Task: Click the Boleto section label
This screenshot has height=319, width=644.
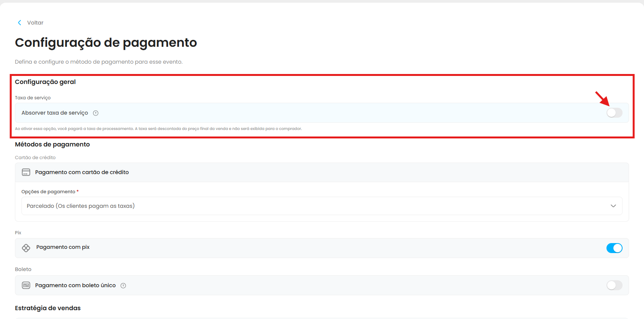Action: tap(23, 269)
